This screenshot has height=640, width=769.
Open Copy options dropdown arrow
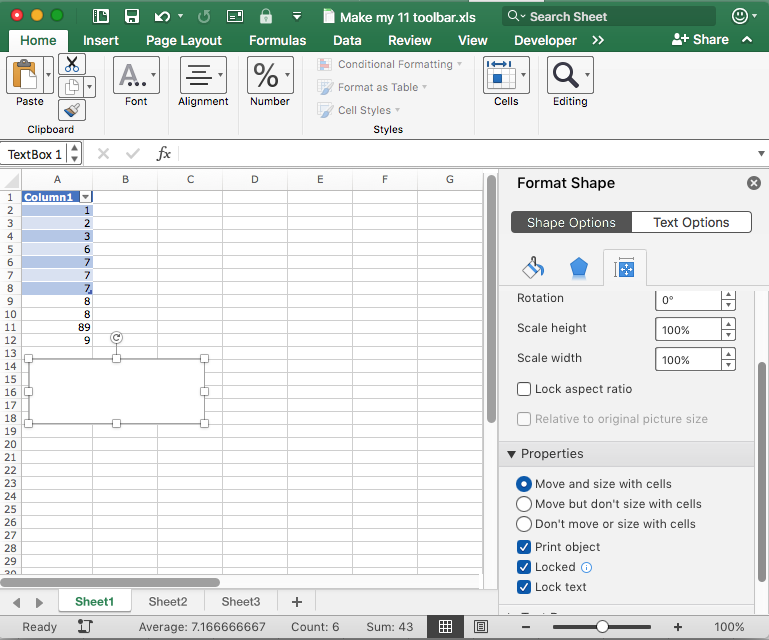coord(89,87)
